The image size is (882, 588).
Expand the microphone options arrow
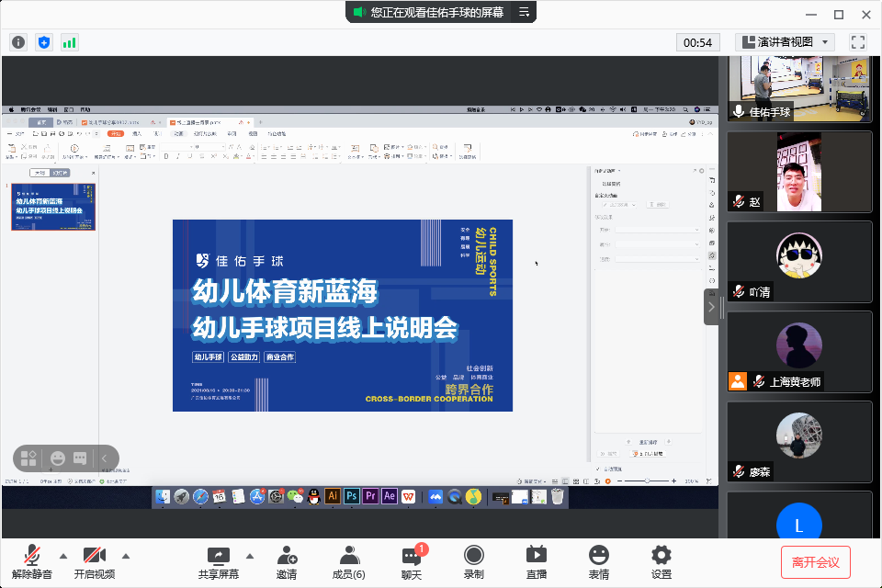coord(62,557)
